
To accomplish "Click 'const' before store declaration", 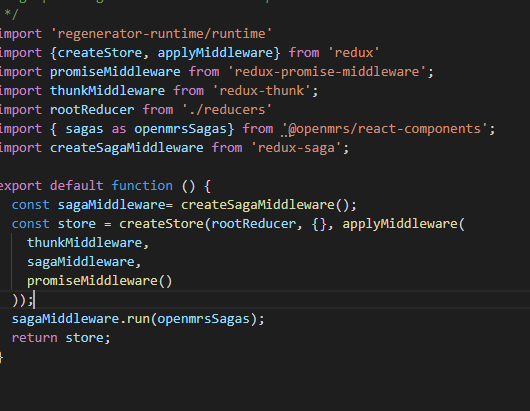I will click(30, 224).
